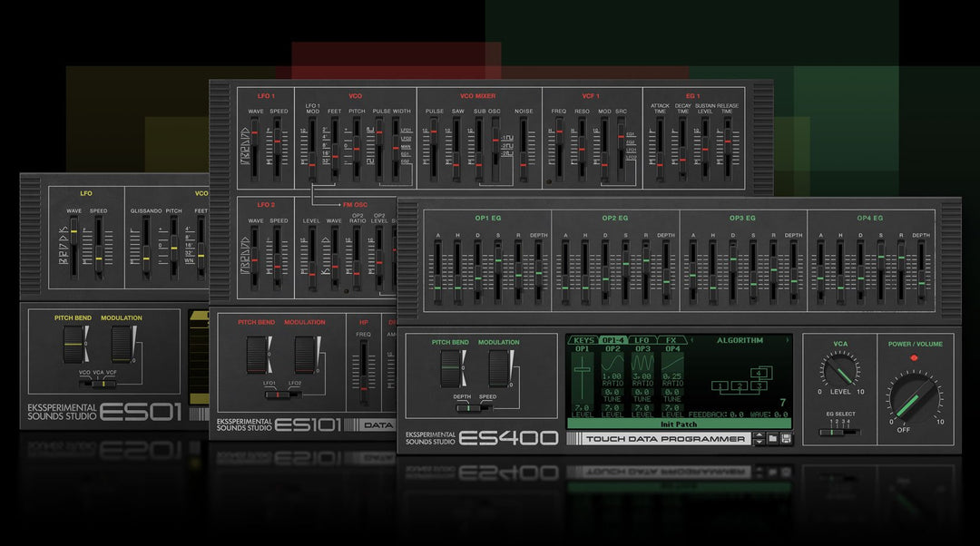The height and width of the screenshot is (546, 980).
Task: Adjust the ES01 VCO Pitch slider
Action: pyautogui.click(x=173, y=248)
